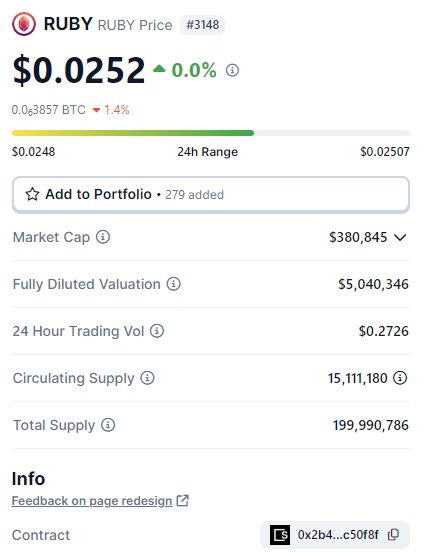Click the $5,040,346 valuation value

tap(373, 284)
